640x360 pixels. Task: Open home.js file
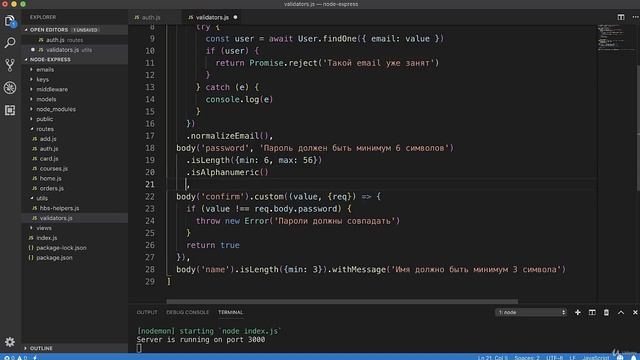[x=50, y=178]
